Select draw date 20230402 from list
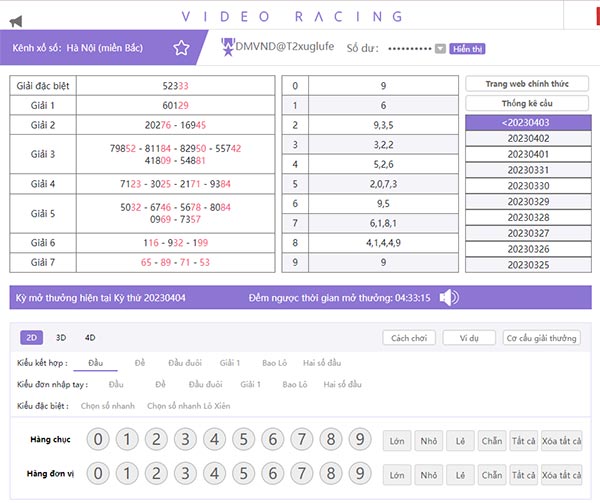Image resolution: width=600 pixels, height=503 pixels. (528, 138)
